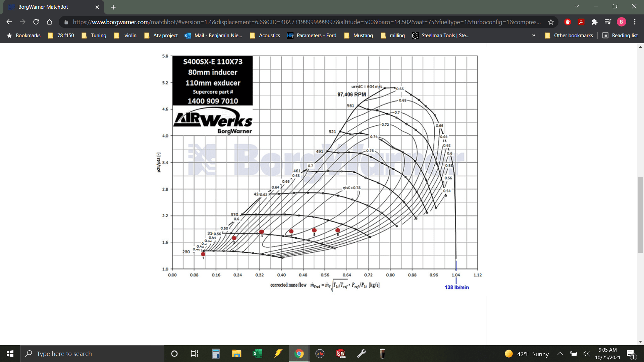The width and height of the screenshot is (644, 362).
Task: Click the 97,406 RPM speed label
Action: click(352, 95)
